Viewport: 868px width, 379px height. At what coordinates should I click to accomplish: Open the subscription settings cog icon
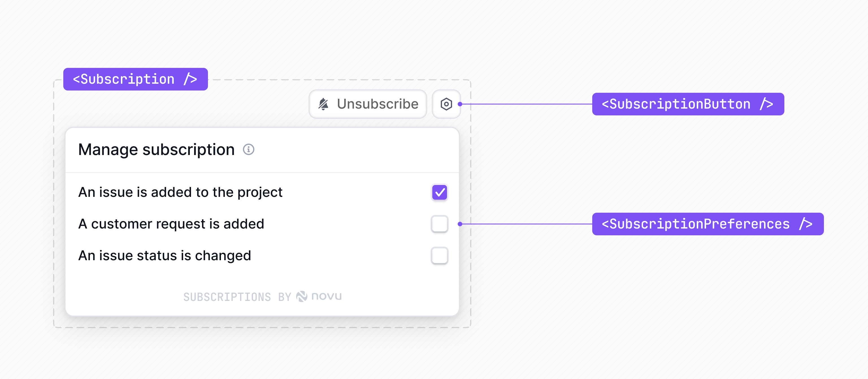click(446, 104)
